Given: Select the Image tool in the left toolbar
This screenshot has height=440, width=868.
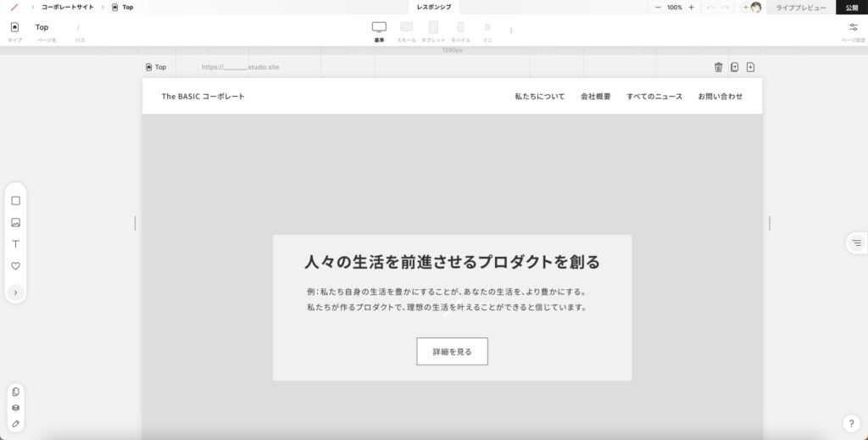Looking at the screenshot, I should (15, 222).
